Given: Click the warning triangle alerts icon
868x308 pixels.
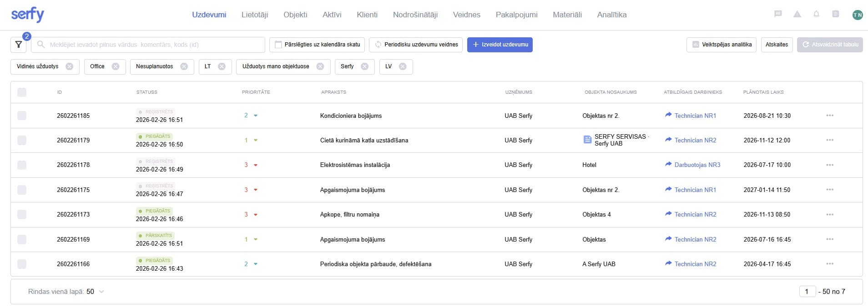Looking at the screenshot, I should pos(797,14).
